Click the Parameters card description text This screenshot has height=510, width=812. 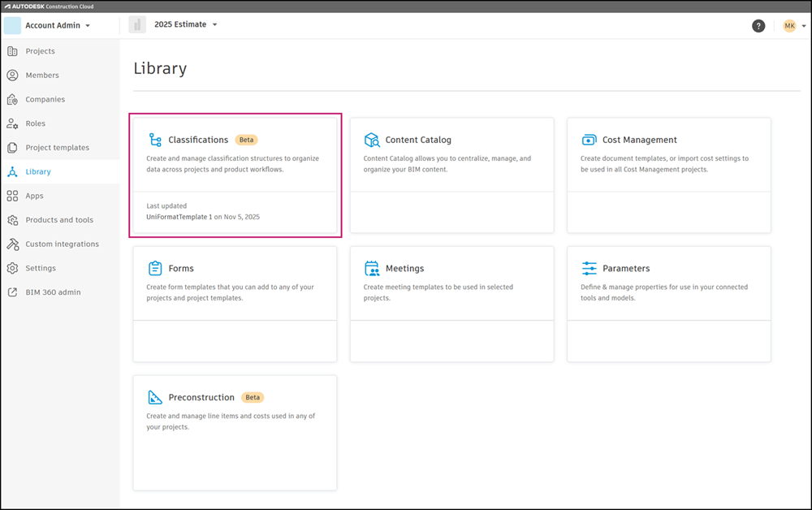click(x=664, y=292)
